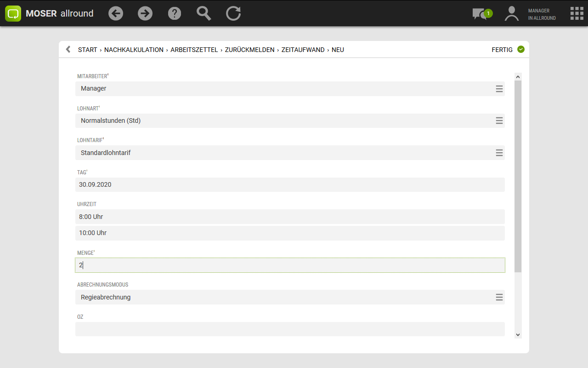
Task: Jump to Zeitaufwand breadcrumb link
Action: [303, 50]
